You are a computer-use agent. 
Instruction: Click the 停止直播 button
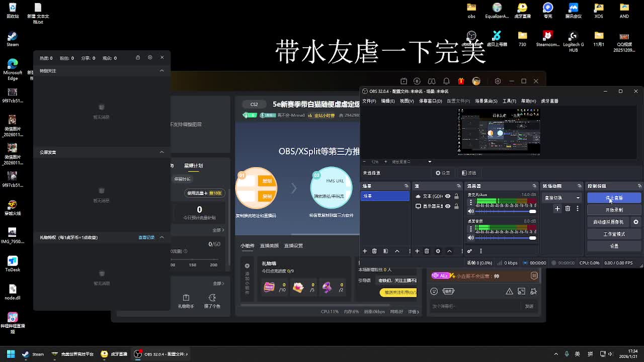pos(614,198)
